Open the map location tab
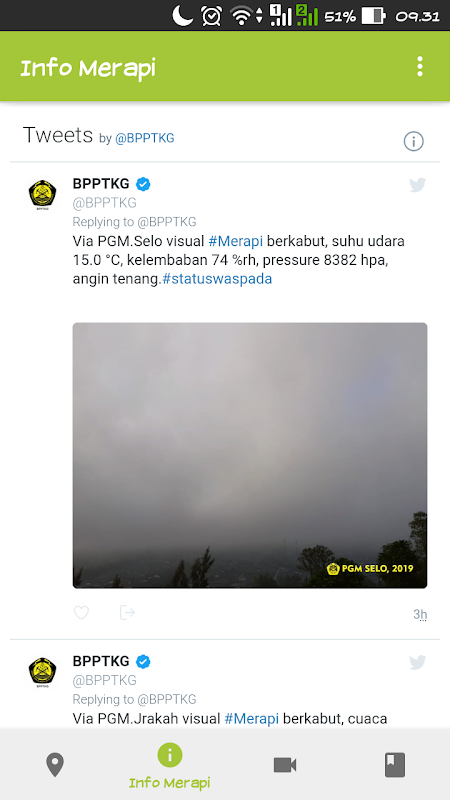 click(55, 765)
